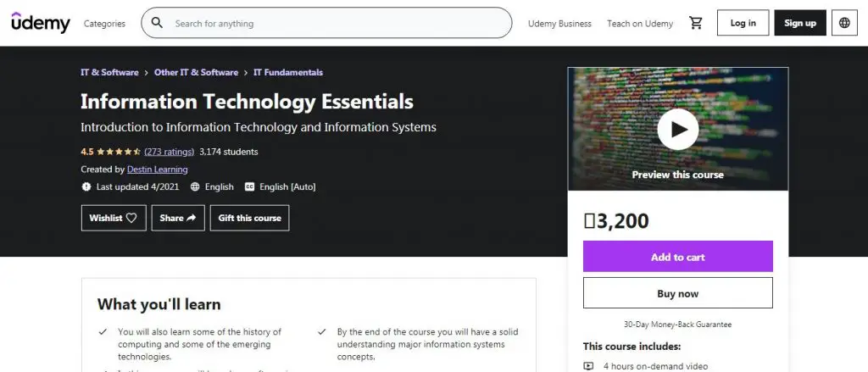Play the course preview video
The width and height of the screenshot is (868, 372).
677,129
